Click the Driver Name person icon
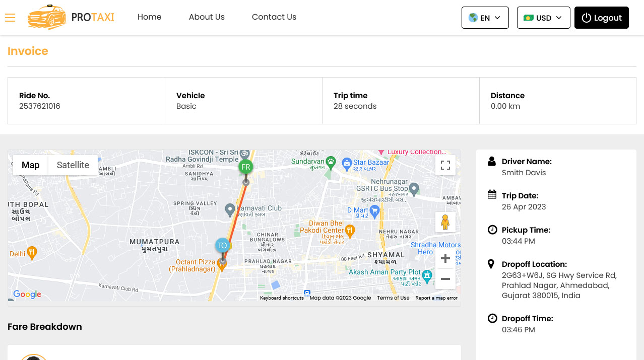644x360 pixels. click(x=492, y=161)
